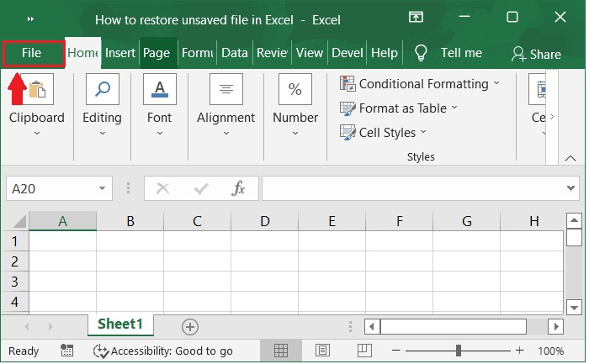Check Accessibility: Good to go status
The image size is (589, 364).
(x=162, y=351)
